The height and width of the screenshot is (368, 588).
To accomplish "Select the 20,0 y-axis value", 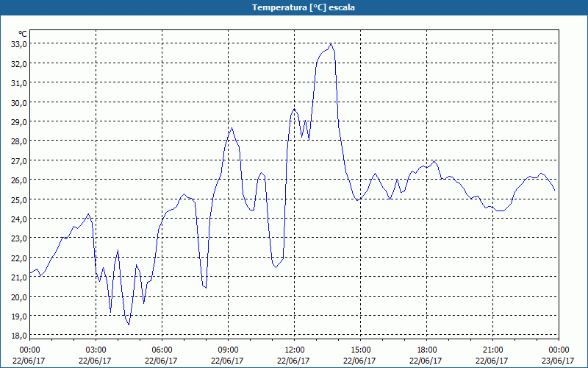I will (x=20, y=297).
